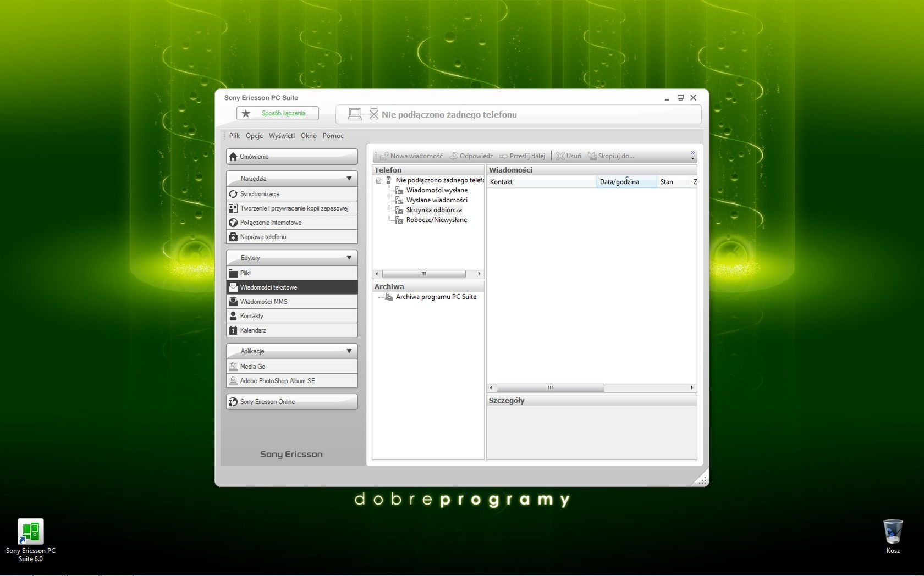This screenshot has width=924, height=576.
Task: Launch Adobe PhotoShop Album SE
Action: [x=291, y=381]
